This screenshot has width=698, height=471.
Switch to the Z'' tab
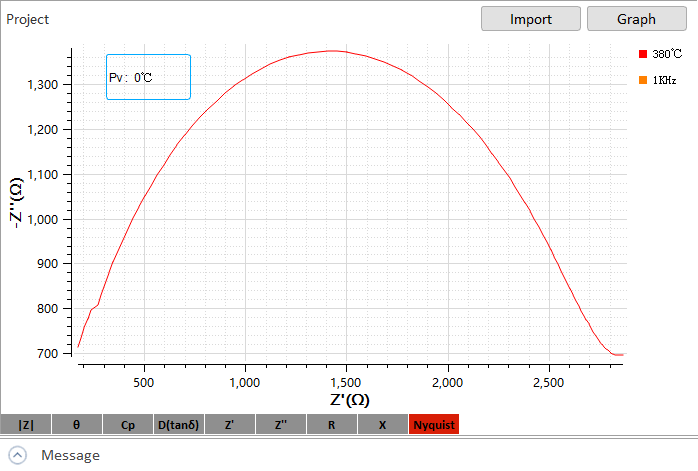281,425
